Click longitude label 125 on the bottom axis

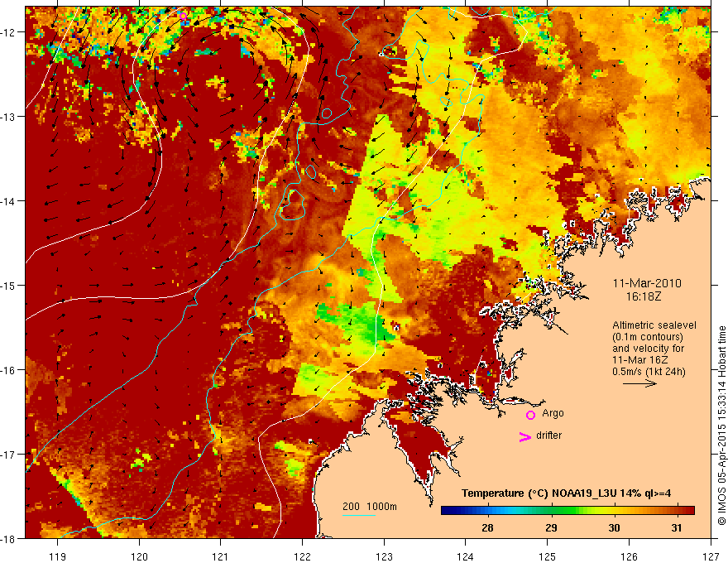coord(548,556)
